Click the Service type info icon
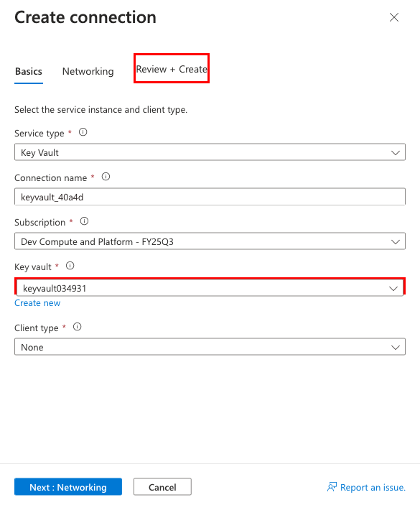Screen dimensions: 420x510 pyautogui.click(x=83, y=132)
